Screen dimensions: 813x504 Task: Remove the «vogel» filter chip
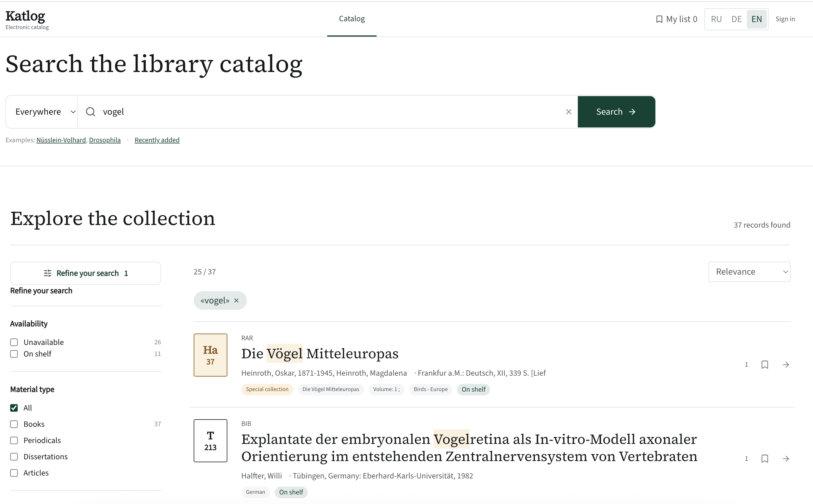tap(236, 301)
